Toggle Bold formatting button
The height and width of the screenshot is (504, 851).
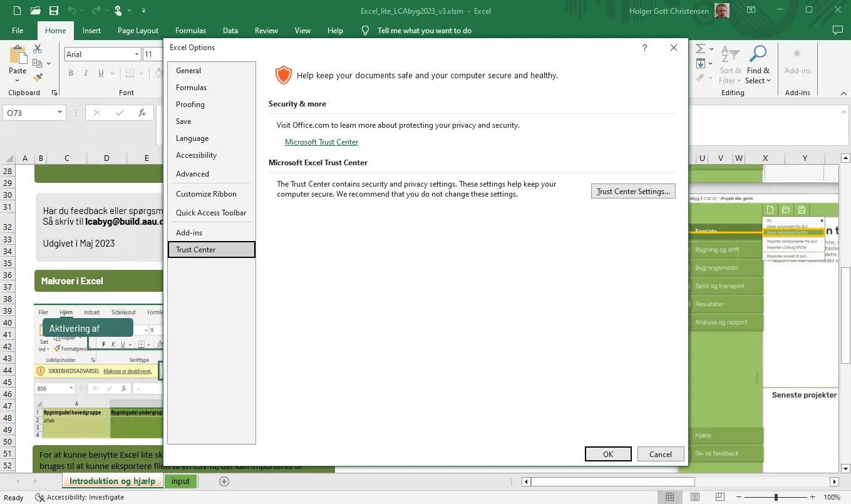point(71,73)
